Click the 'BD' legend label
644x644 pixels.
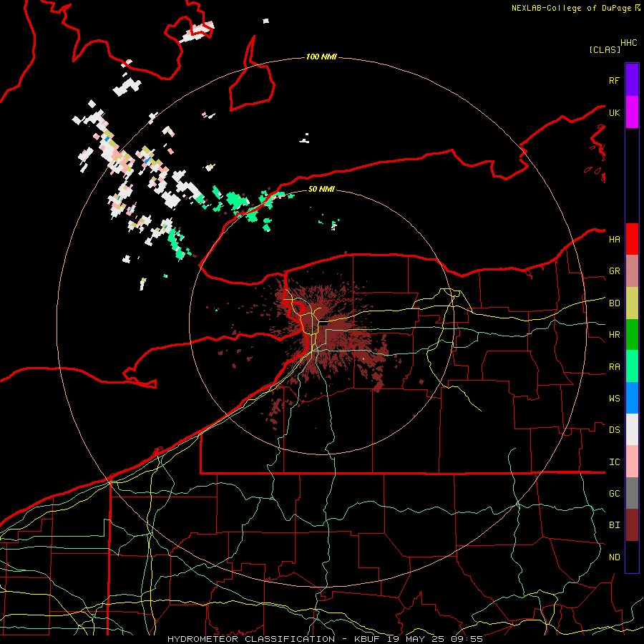coord(614,303)
